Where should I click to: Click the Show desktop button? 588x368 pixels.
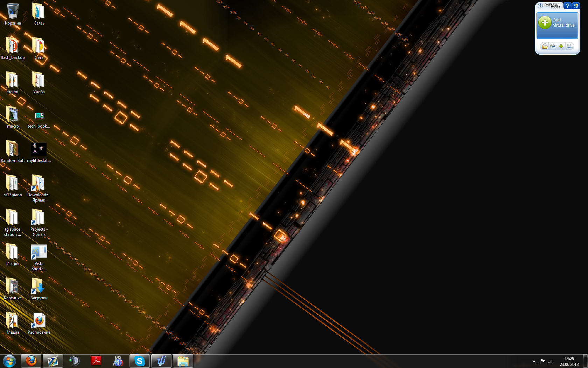coord(585,361)
